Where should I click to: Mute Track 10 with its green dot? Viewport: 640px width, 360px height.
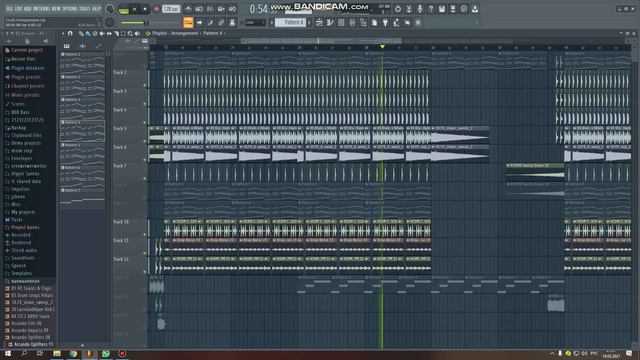[x=145, y=235]
